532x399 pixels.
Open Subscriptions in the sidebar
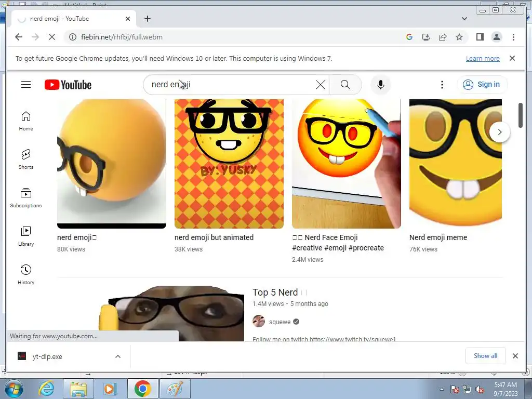26,198
